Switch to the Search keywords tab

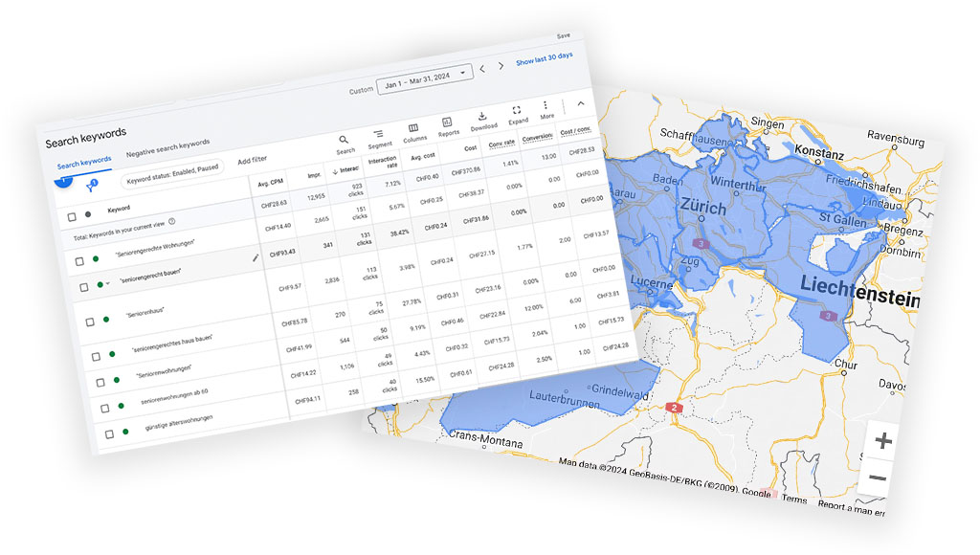coord(84,163)
